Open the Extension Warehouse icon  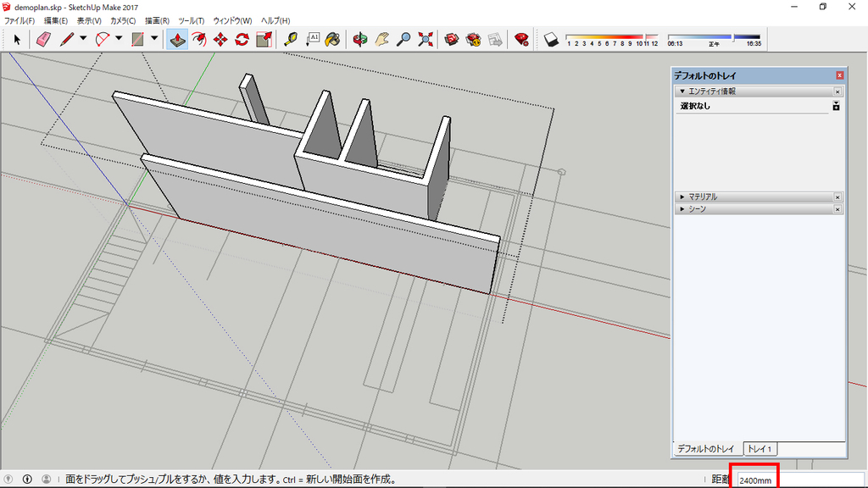[474, 39]
